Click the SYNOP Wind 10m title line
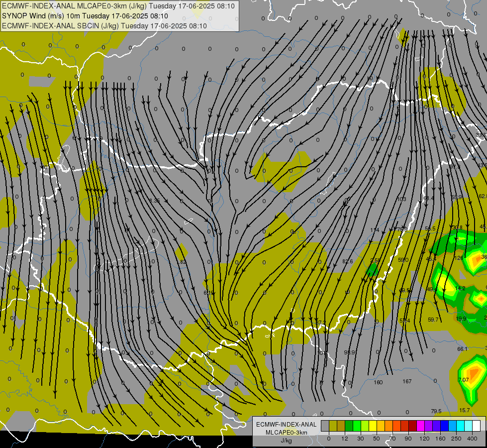This screenshot has width=487, height=448. (85, 16)
